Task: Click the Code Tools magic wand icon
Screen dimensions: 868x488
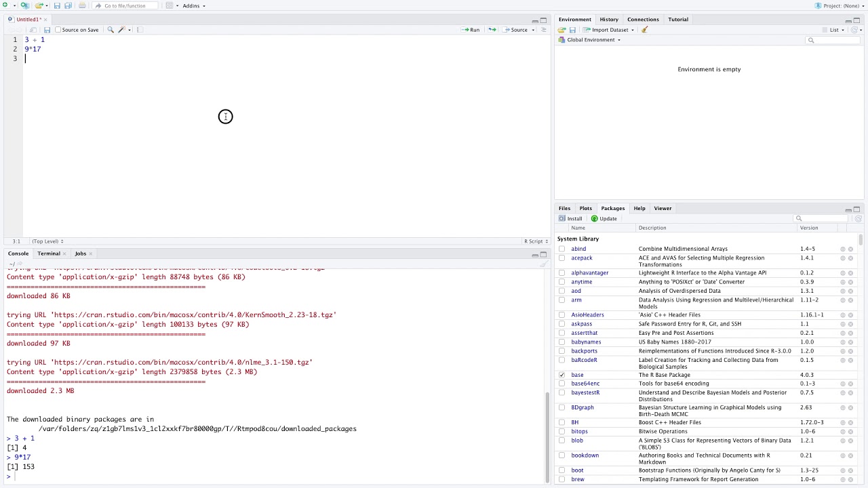Action: coord(122,30)
